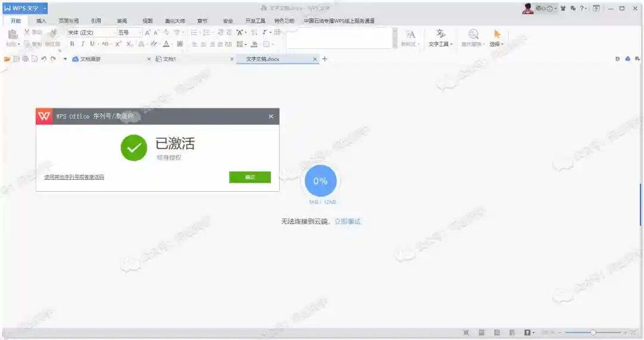The height and width of the screenshot is (340, 644).
Task: Click the paragraph shading bucket icon
Action: [x=254, y=44]
